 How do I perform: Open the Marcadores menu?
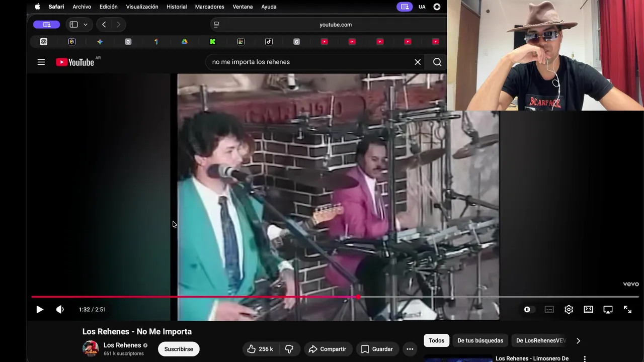click(x=210, y=7)
